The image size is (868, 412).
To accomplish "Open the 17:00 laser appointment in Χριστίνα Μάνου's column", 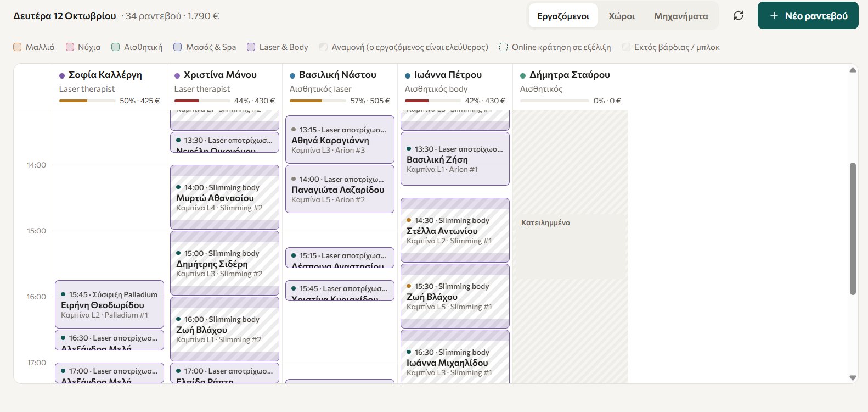I will tap(225, 373).
